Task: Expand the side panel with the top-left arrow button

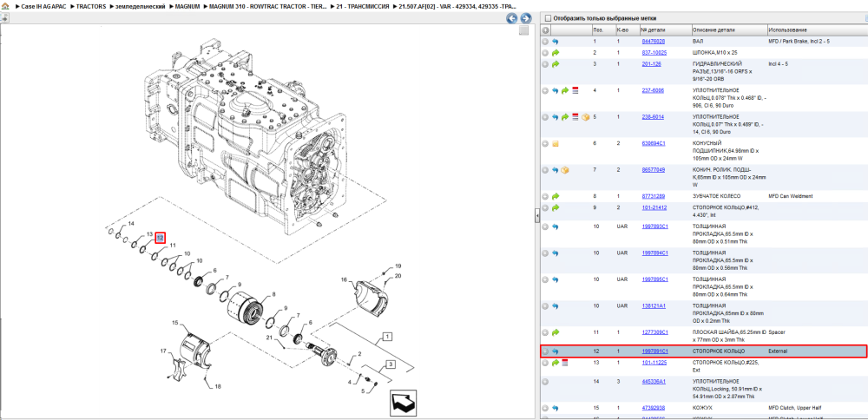Action: pyautogui.click(x=3, y=18)
